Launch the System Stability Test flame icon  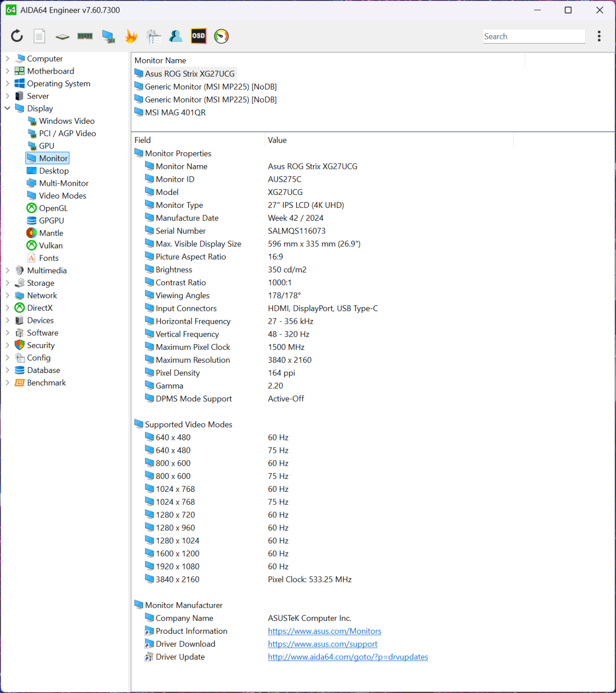[131, 36]
